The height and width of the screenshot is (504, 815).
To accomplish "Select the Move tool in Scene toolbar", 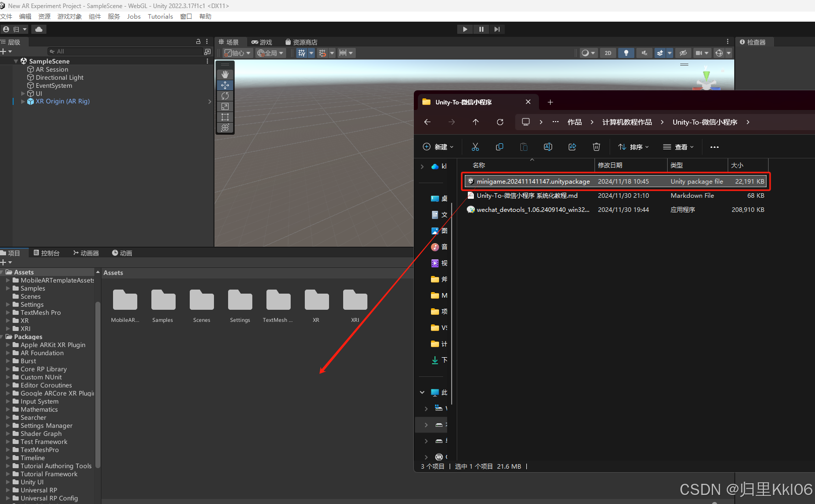I will pos(225,85).
